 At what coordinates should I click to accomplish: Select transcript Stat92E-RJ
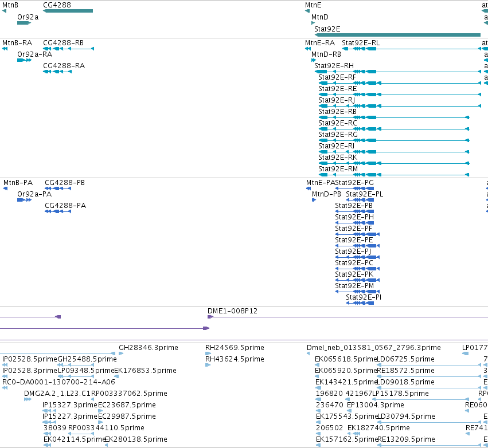coord(337,100)
